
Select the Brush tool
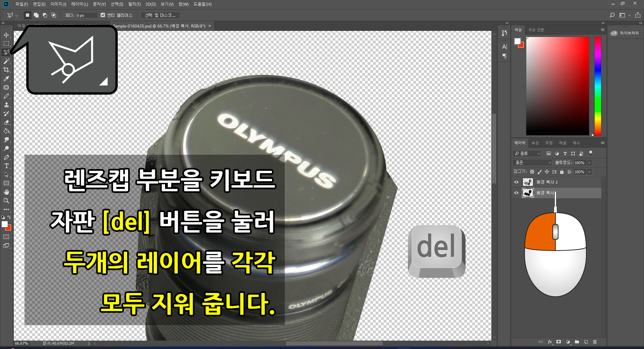[x=6, y=96]
